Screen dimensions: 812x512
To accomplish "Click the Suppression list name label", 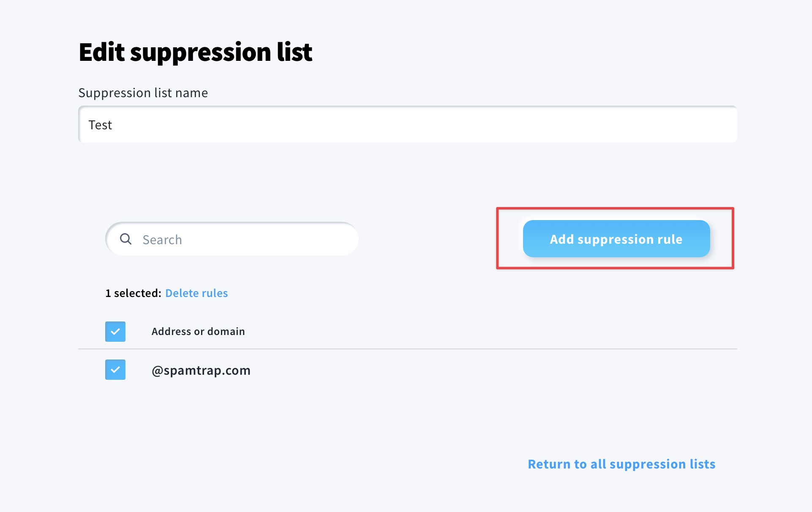I will [x=143, y=93].
